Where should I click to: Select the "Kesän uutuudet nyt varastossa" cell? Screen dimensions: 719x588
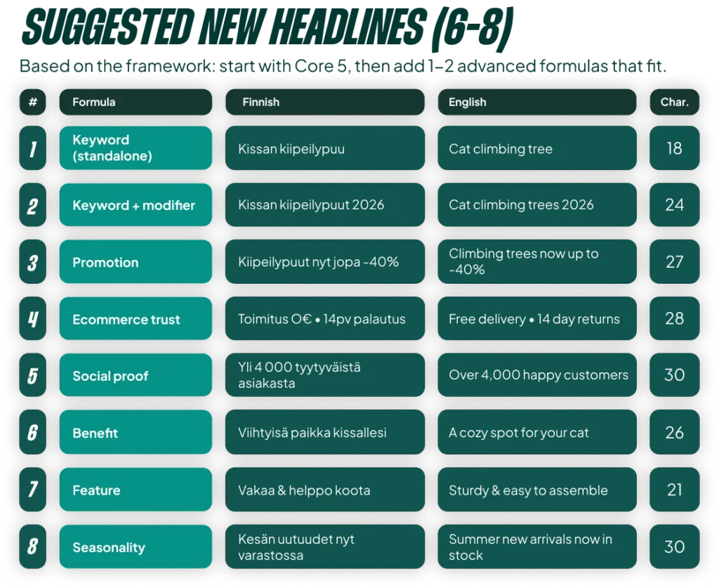coord(324,547)
